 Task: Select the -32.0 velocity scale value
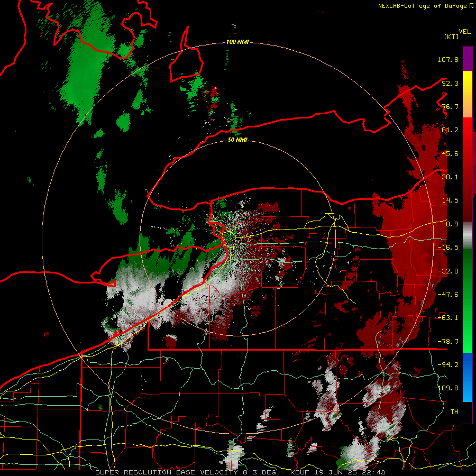click(448, 271)
